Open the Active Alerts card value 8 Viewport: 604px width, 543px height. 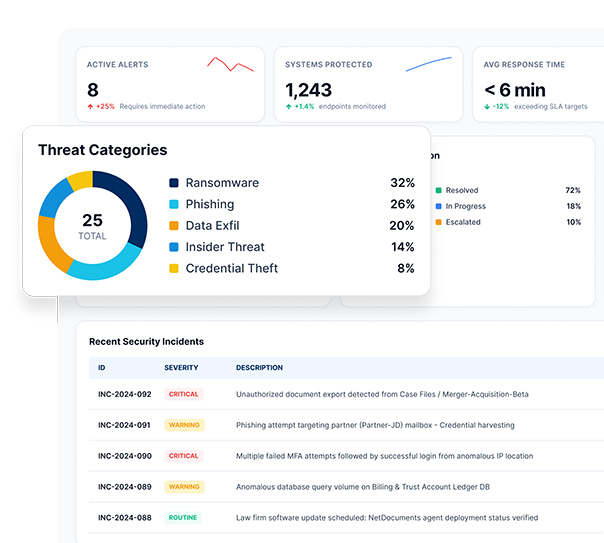93,90
